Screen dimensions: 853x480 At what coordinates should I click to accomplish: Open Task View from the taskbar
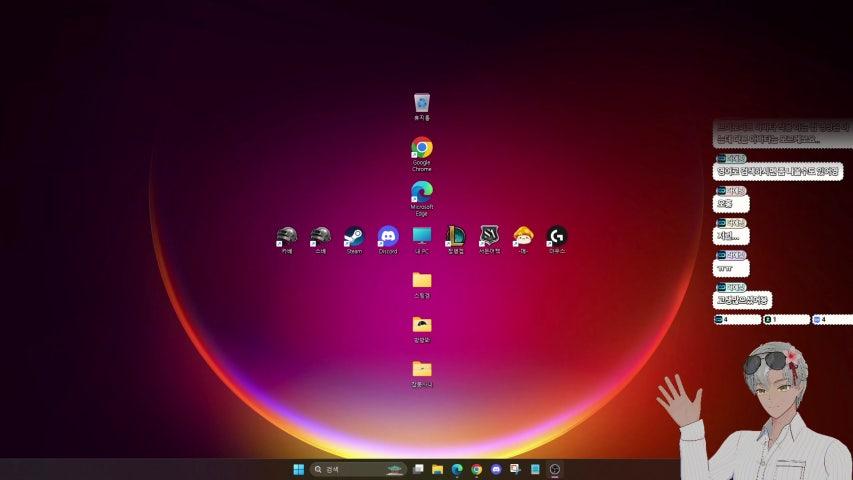tap(418, 469)
